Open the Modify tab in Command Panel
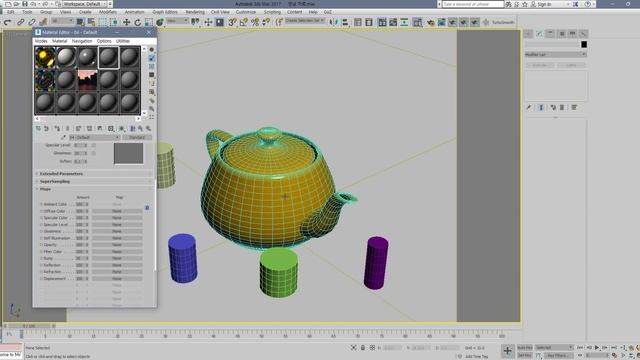 pyautogui.click(x=539, y=34)
